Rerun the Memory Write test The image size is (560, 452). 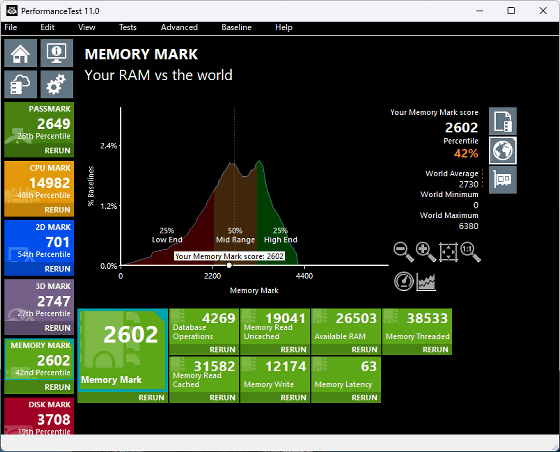coord(293,398)
